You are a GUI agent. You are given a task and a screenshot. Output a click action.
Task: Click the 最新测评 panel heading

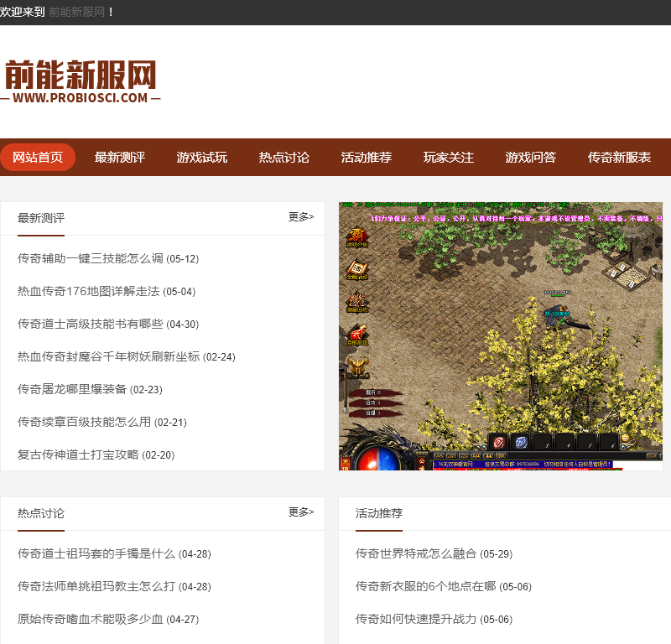click(41, 218)
